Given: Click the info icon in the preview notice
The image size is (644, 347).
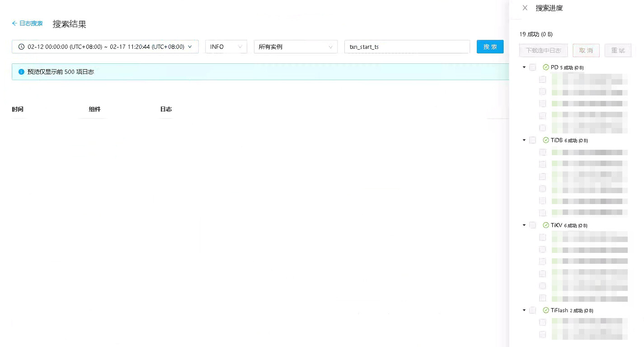Looking at the screenshot, I should [21, 72].
